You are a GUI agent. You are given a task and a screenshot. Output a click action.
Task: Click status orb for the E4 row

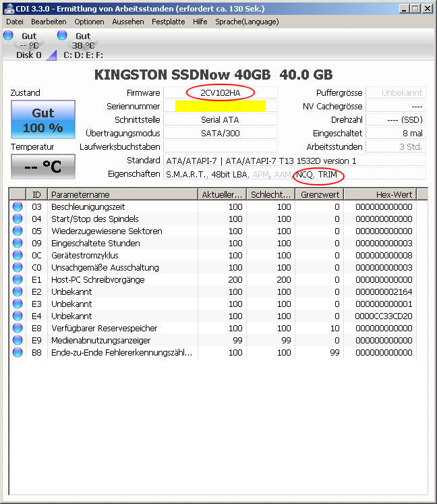(18, 316)
